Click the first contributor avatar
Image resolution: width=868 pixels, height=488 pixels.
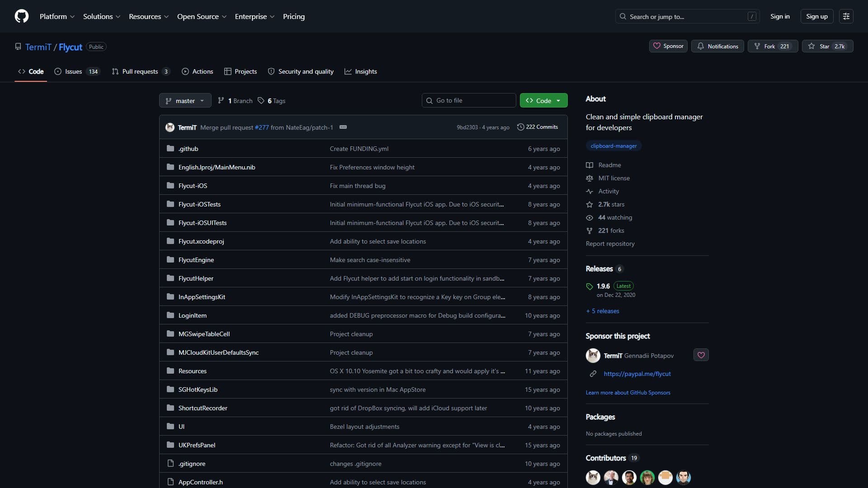point(593,477)
